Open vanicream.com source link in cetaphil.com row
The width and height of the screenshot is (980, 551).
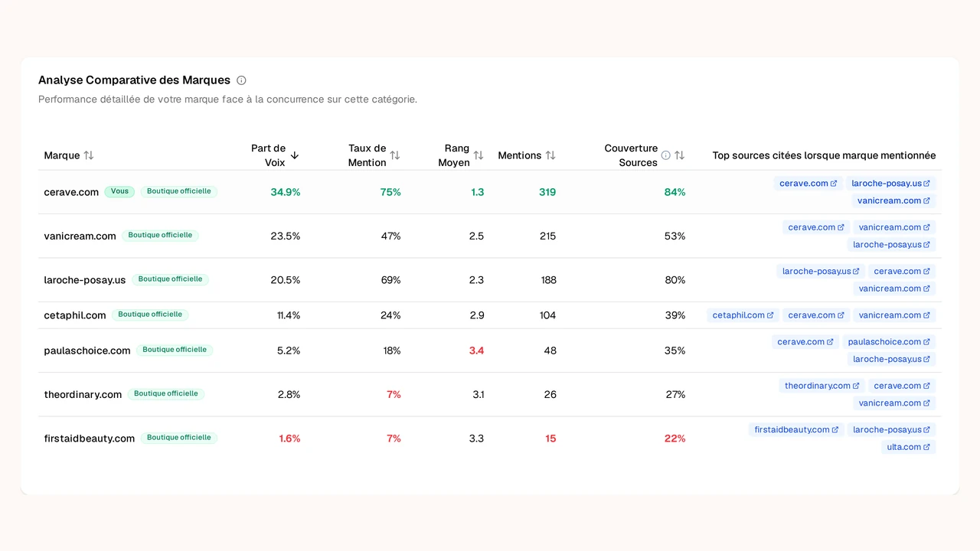(x=894, y=315)
